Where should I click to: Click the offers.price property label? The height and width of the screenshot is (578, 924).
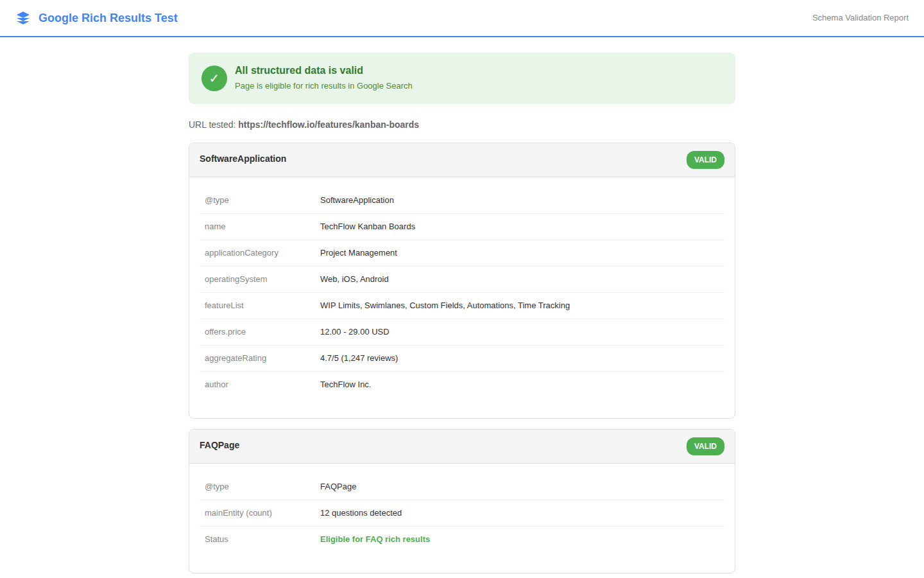click(x=225, y=332)
